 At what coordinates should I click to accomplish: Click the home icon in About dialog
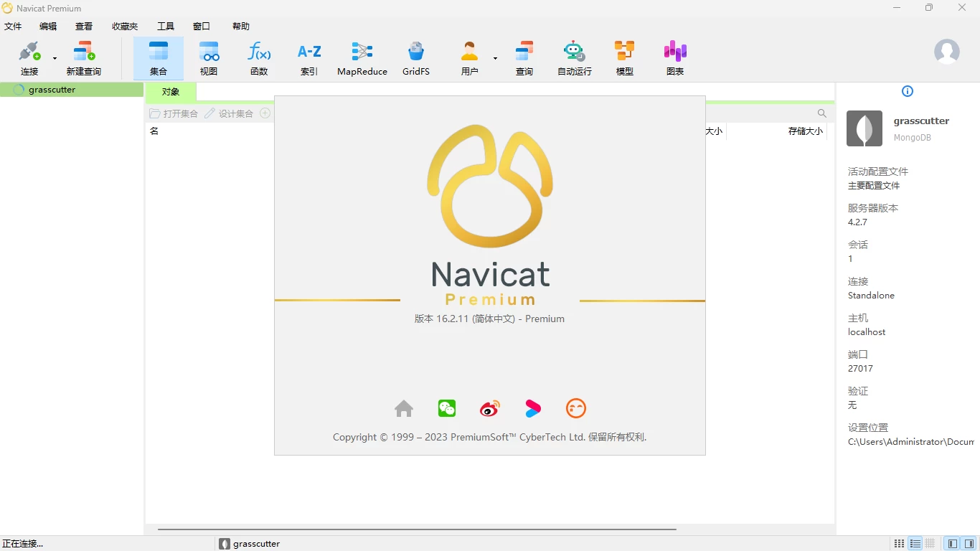pyautogui.click(x=404, y=408)
